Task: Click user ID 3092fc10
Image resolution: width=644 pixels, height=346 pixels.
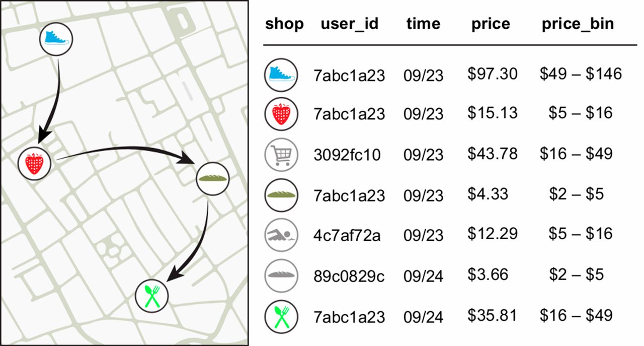Action: point(348,155)
